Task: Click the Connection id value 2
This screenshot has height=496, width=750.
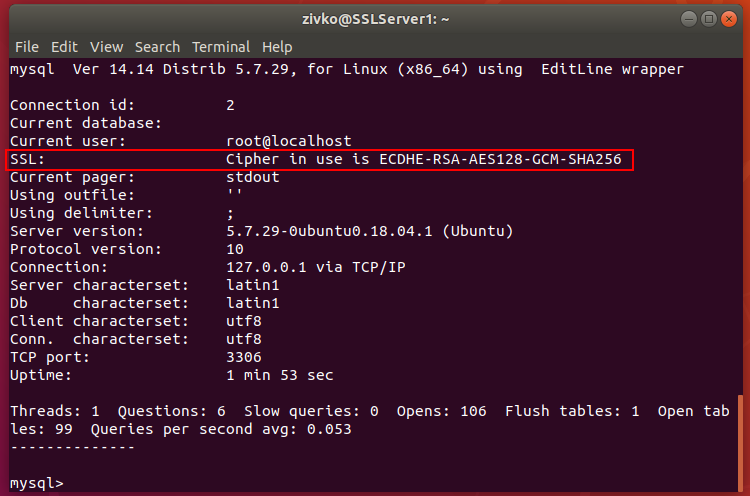Action: (x=231, y=105)
